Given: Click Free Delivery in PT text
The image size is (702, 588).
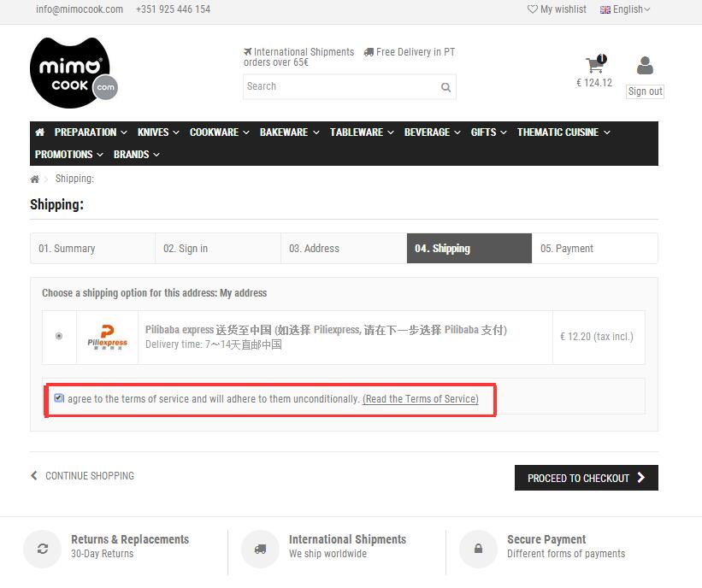Looking at the screenshot, I should (x=416, y=52).
